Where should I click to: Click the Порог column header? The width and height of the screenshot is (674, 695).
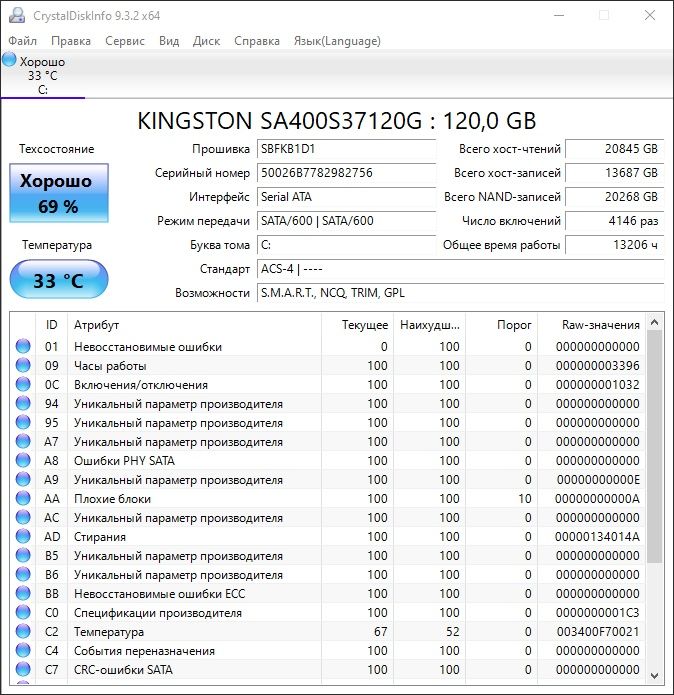point(502,325)
